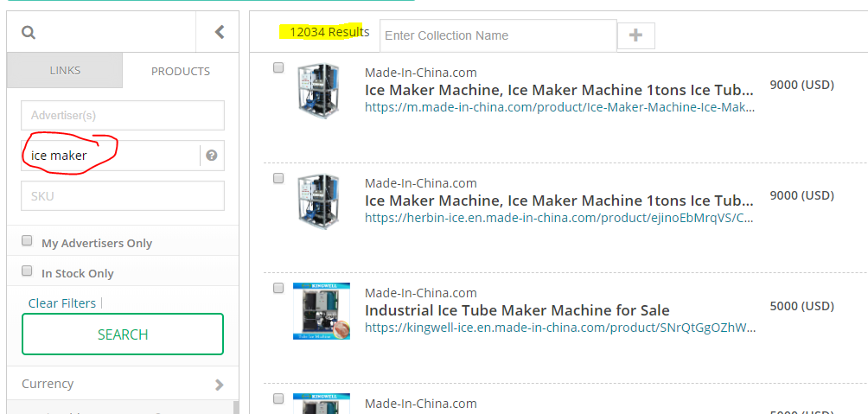Click the help question mark beside keyword field
868x414 pixels.
[212, 156]
